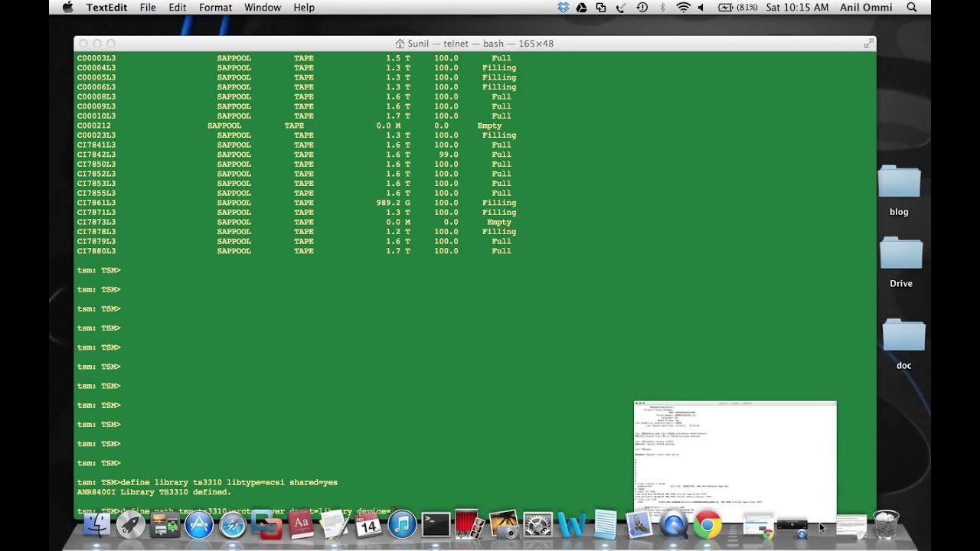
Task: Open the Apple menu
Action: pyautogui.click(x=67, y=7)
